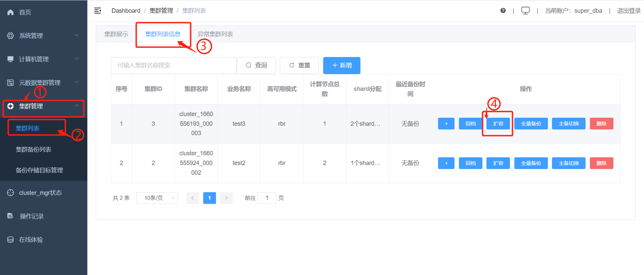Screen dimensions: 644x275
Task: Click the monitor screen icon in header
Action: point(525,11)
